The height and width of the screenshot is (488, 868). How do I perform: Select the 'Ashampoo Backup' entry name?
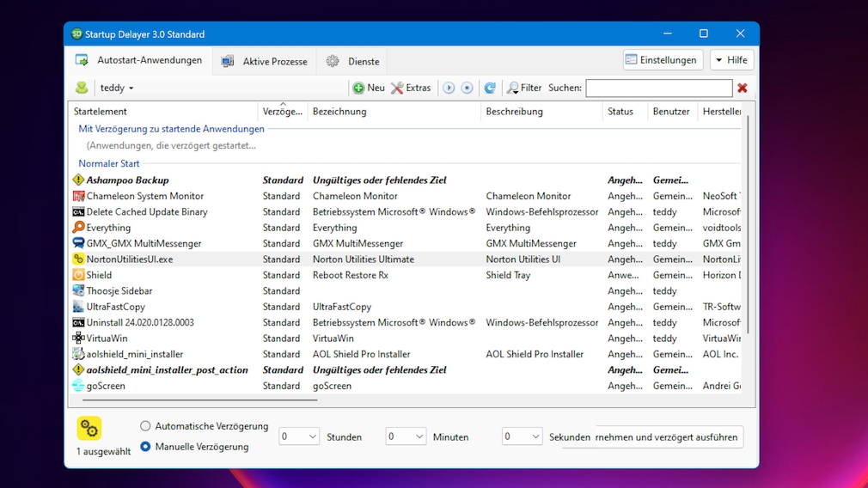127,180
